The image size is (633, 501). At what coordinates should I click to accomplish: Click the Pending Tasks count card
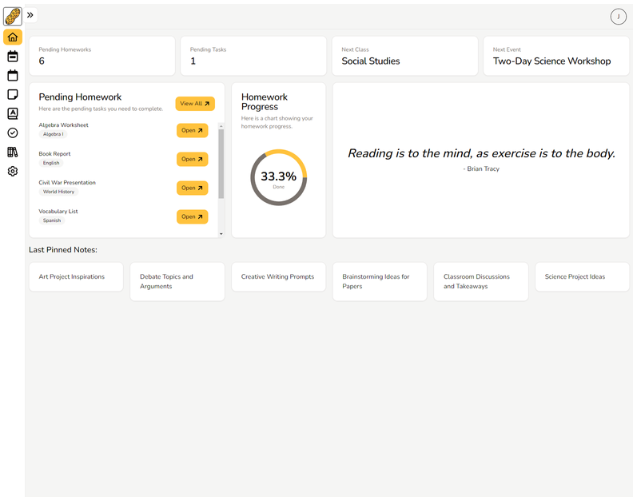(254, 56)
